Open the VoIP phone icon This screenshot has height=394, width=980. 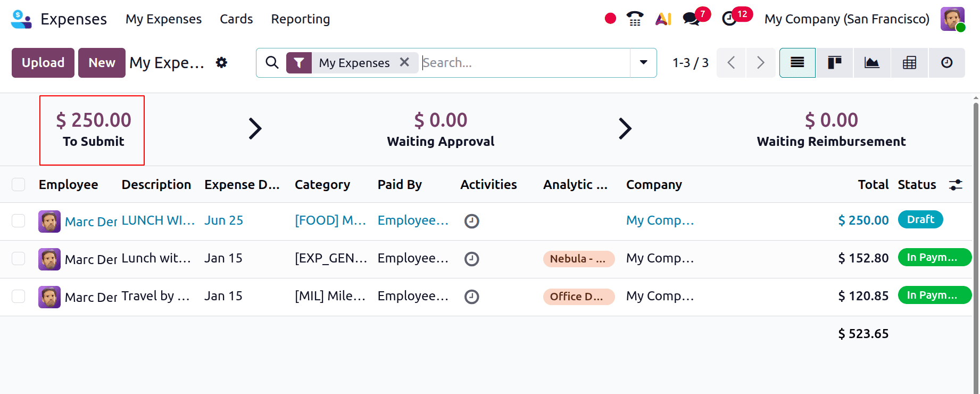click(x=635, y=19)
